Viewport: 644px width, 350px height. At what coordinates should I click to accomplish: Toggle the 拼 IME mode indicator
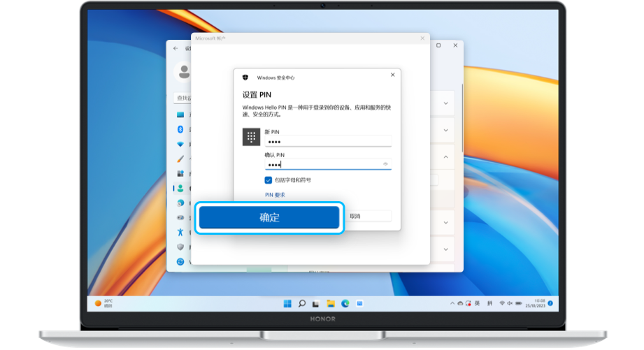pos(489,304)
